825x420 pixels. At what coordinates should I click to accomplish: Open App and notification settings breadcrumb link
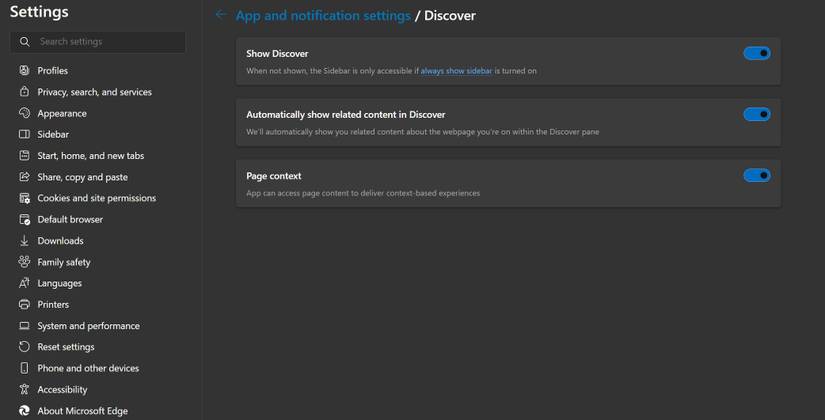point(323,16)
